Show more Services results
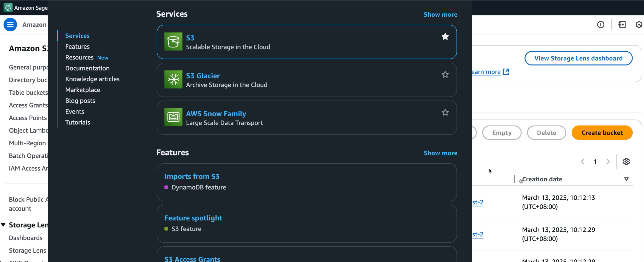Image resolution: width=644 pixels, height=262 pixels. coord(440,15)
